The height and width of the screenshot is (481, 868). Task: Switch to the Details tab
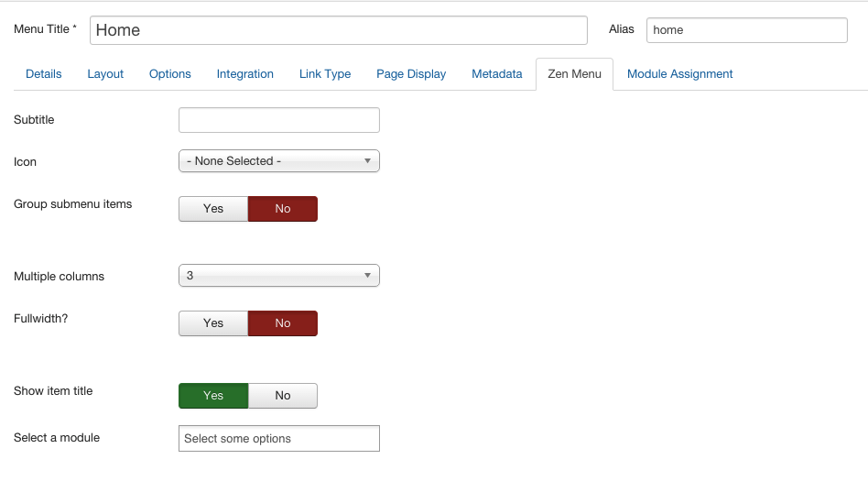pos(44,74)
